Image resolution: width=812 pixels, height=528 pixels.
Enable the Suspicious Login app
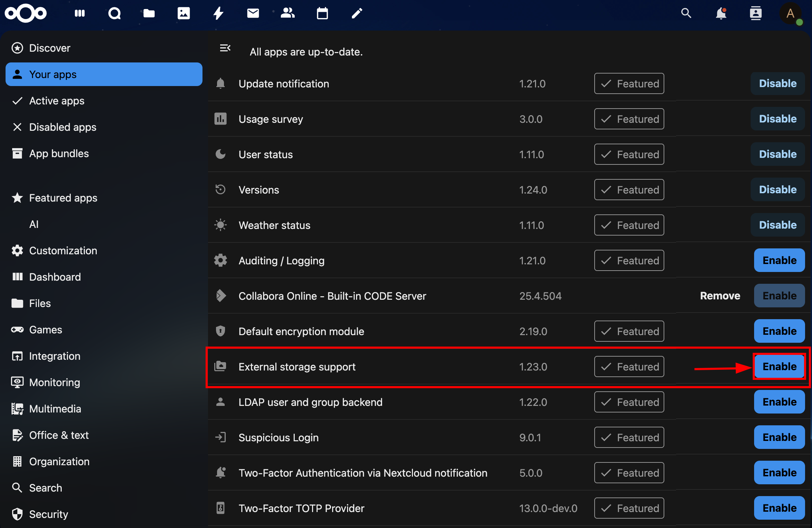click(779, 437)
